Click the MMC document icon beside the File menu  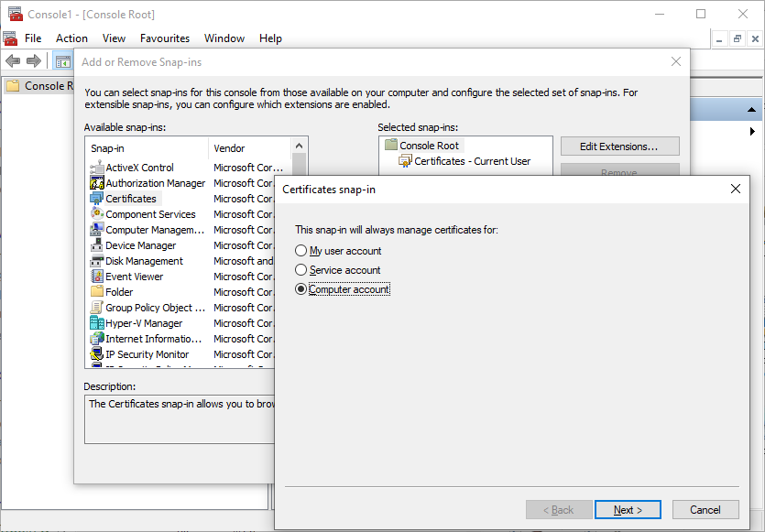(x=10, y=38)
